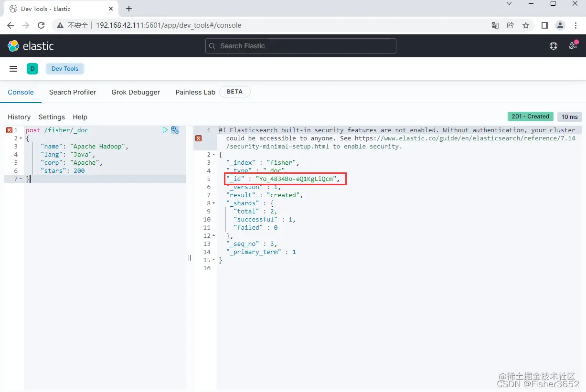
Task: Open the Chrome three-dot menu
Action: click(576, 25)
